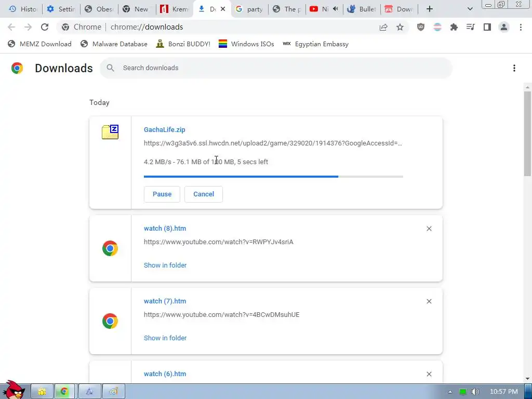Open the volume speaker tray icon
Screen dimensions: 532x399
click(475, 392)
